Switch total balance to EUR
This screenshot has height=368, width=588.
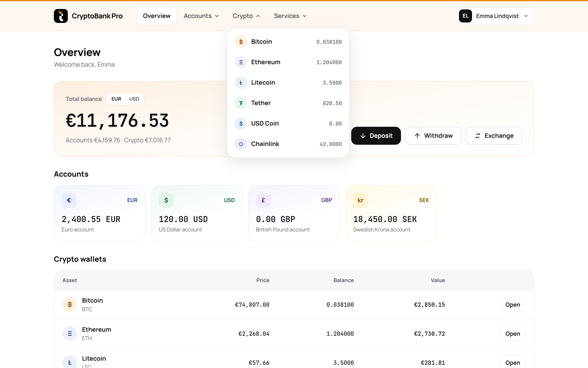(x=116, y=99)
